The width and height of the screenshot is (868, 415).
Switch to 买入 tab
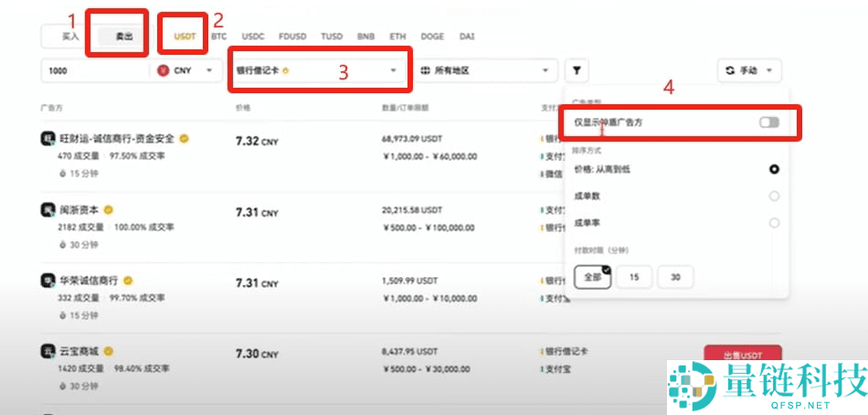[x=70, y=37]
